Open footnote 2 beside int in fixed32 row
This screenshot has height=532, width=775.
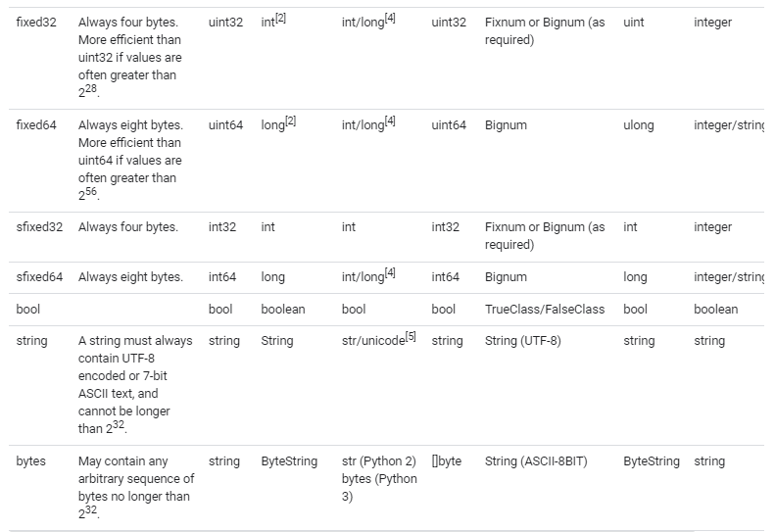[x=281, y=19]
